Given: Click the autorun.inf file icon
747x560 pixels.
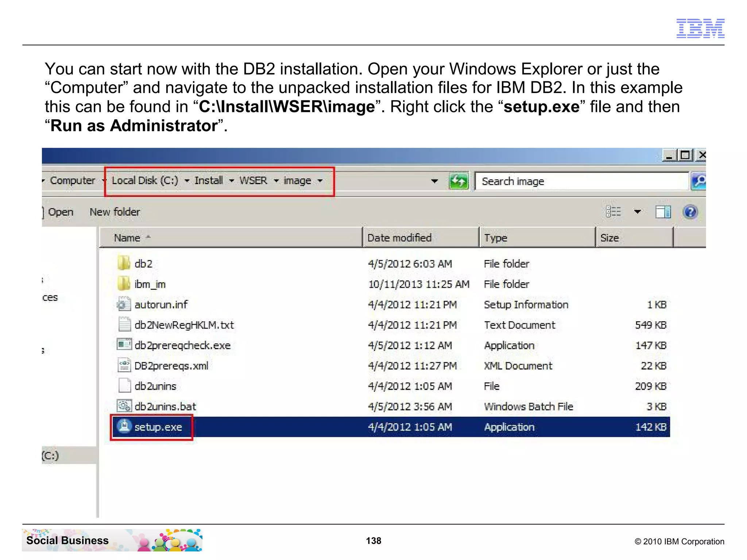Looking at the screenshot, I should pos(124,304).
